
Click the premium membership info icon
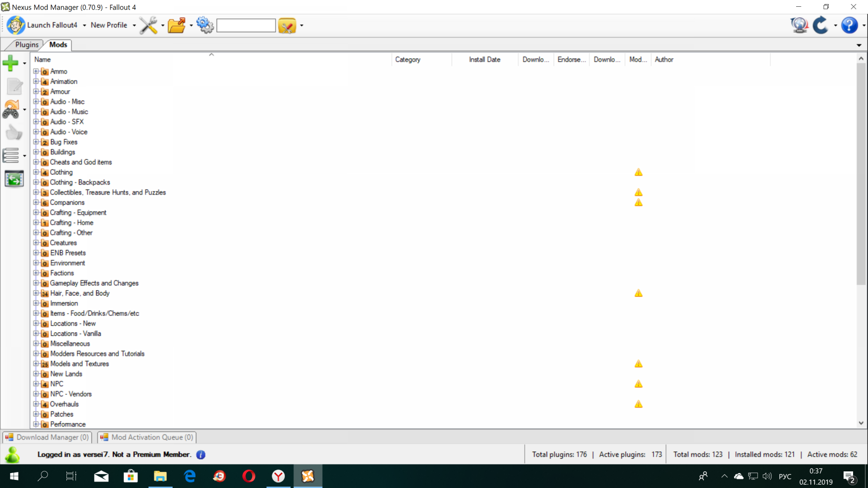[x=201, y=455]
